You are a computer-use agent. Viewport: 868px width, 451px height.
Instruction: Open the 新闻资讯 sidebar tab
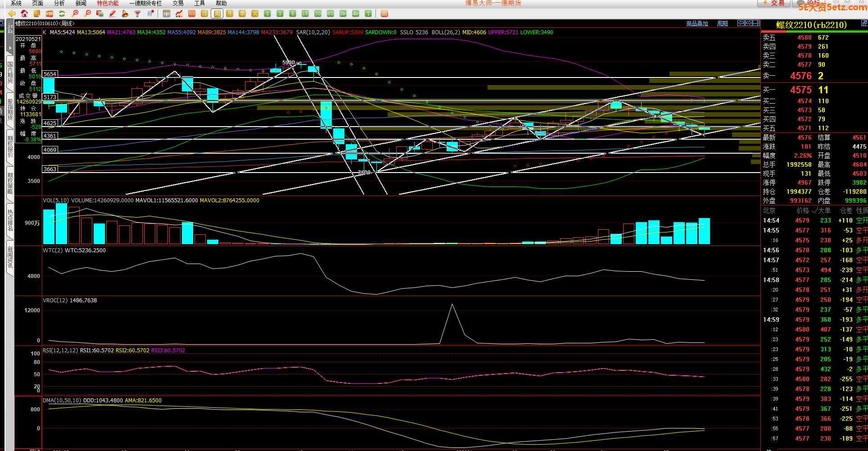pyautogui.click(x=10, y=257)
